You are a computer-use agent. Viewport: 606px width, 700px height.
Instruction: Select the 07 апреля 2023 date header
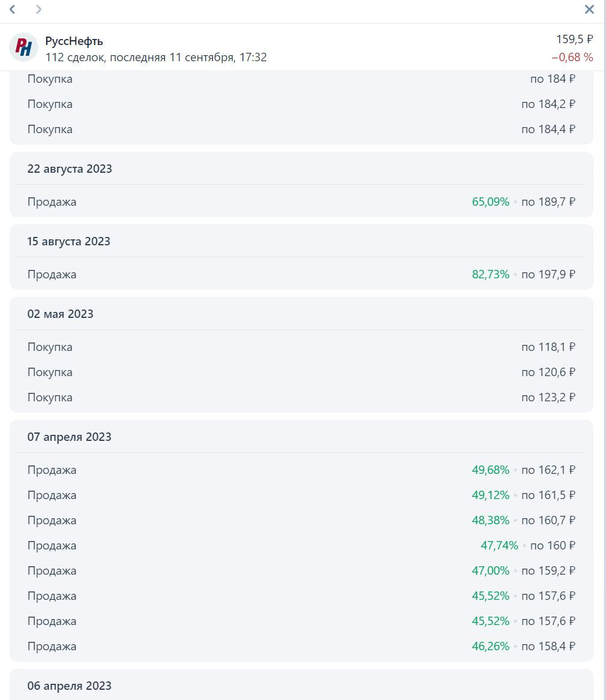(69, 437)
